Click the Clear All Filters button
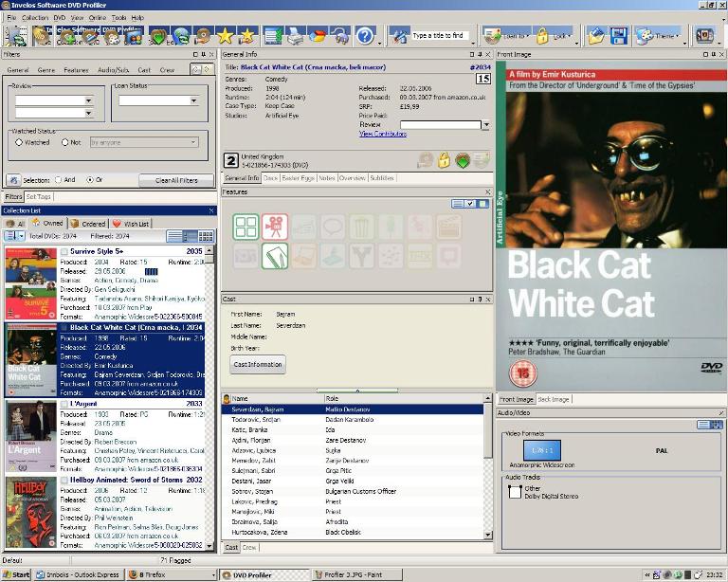This screenshot has width=728, height=582. pos(176,180)
